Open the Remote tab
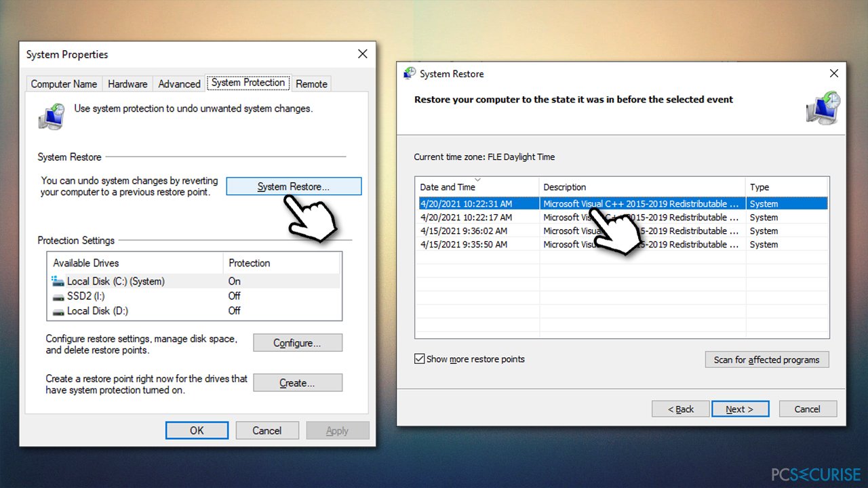This screenshot has width=868, height=488. pyautogui.click(x=311, y=84)
